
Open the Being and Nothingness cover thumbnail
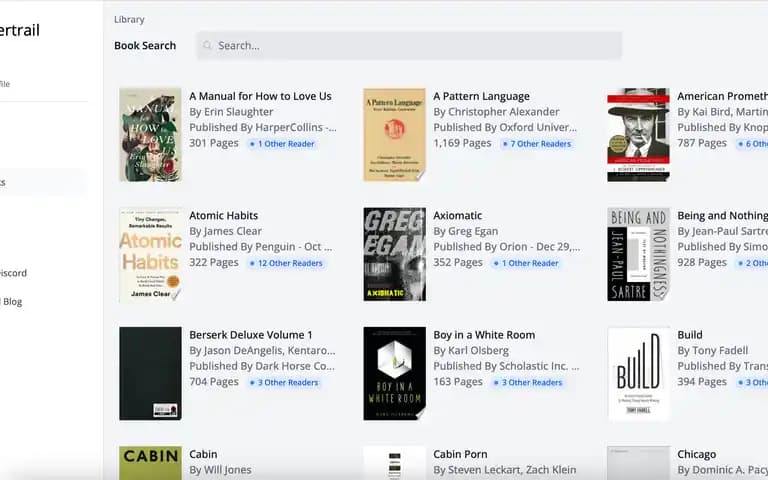[638, 254]
